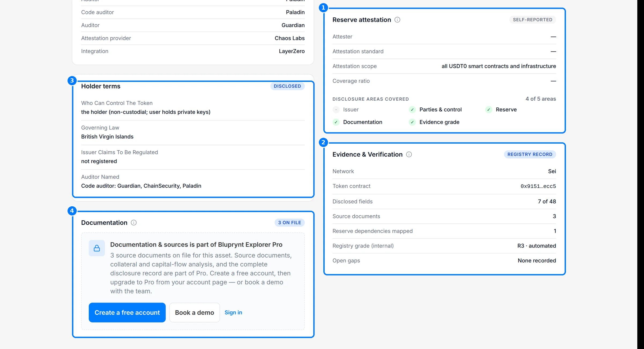Click the DISCLOSED badge on Holder terms

point(287,86)
